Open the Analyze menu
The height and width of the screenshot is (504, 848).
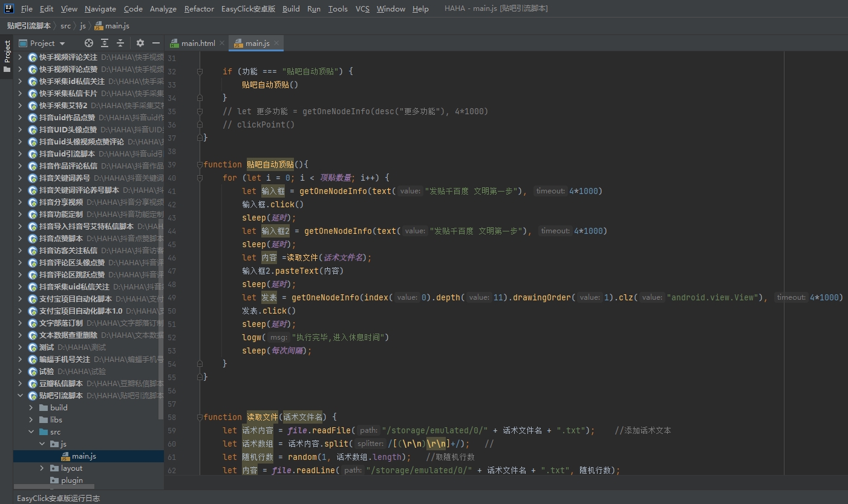coord(163,8)
